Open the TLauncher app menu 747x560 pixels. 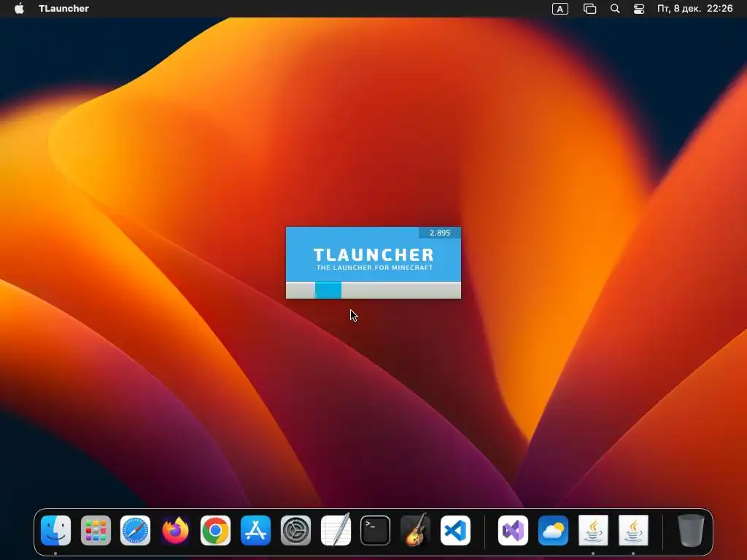(x=63, y=9)
